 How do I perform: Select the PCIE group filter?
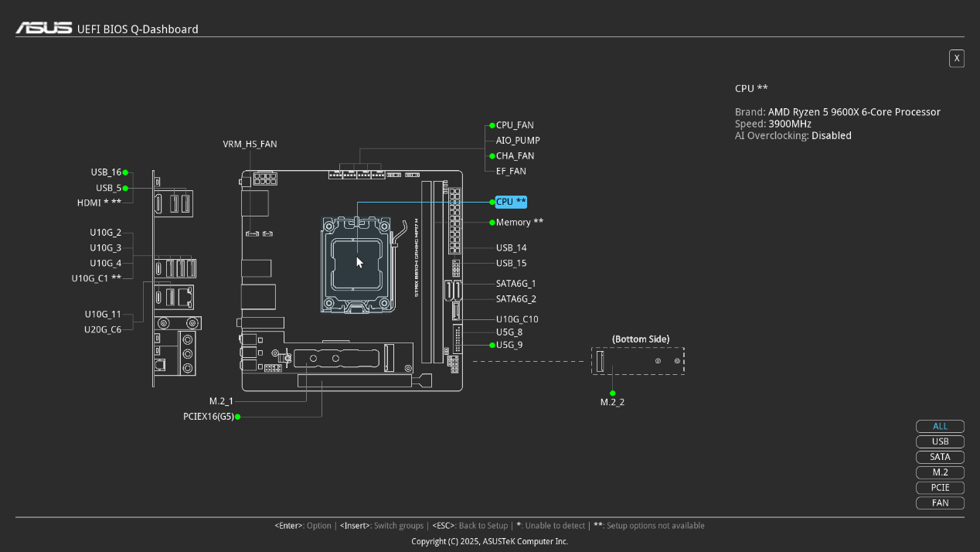(x=940, y=488)
